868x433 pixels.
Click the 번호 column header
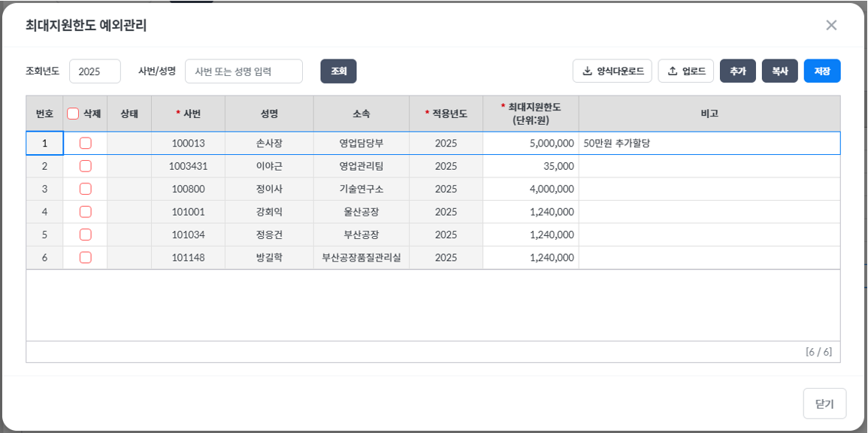point(44,114)
